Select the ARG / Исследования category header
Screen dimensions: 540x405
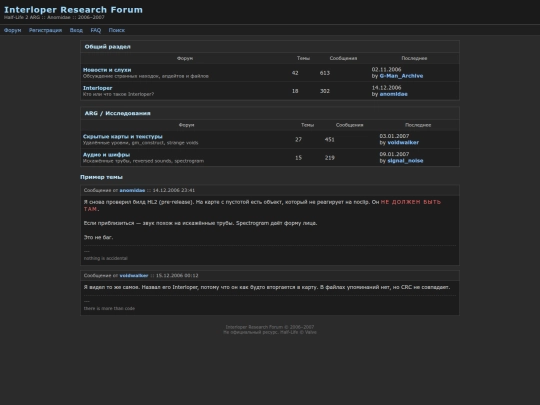coord(117,113)
